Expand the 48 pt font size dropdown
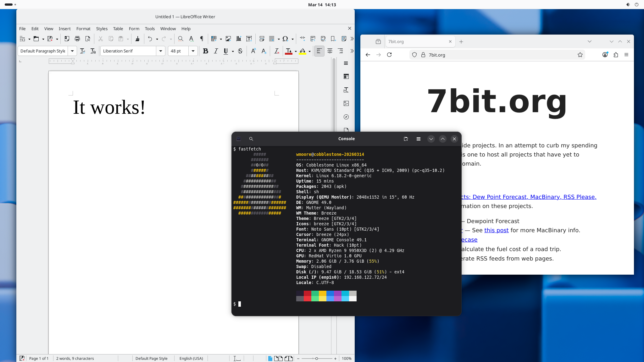 click(x=193, y=51)
